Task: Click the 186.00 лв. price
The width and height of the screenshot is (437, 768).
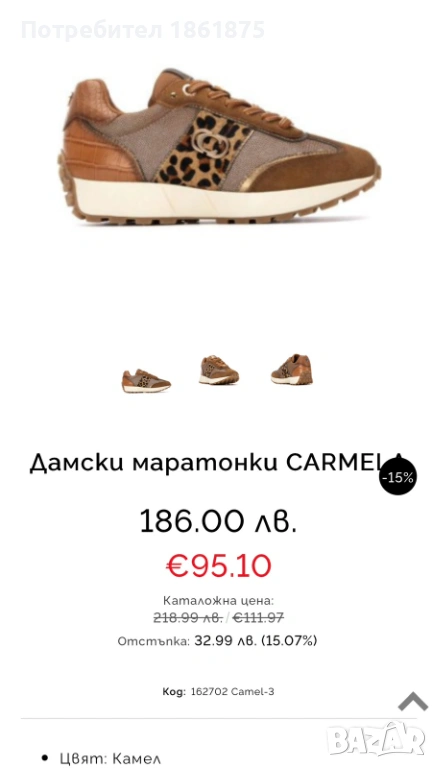Action: pyautogui.click(x=218, y=521)
